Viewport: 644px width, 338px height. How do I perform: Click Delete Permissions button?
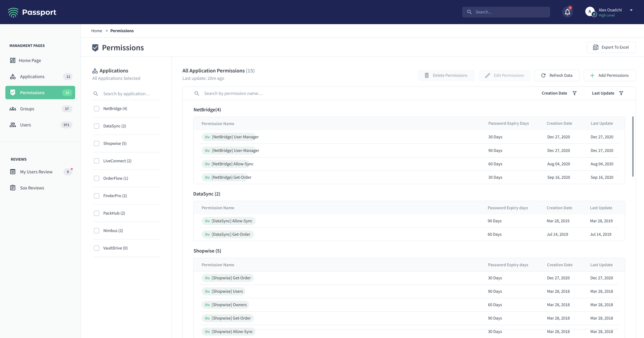[x=446, y=75]
